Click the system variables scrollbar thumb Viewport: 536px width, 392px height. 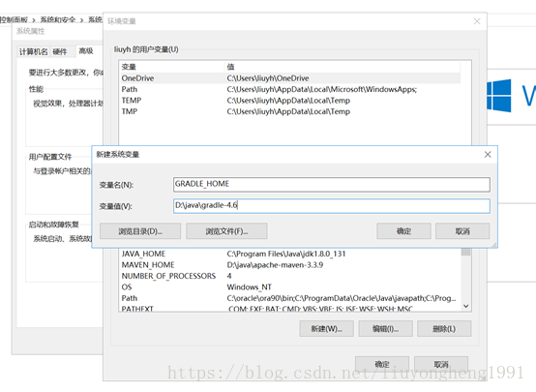(x=465, y=252)
